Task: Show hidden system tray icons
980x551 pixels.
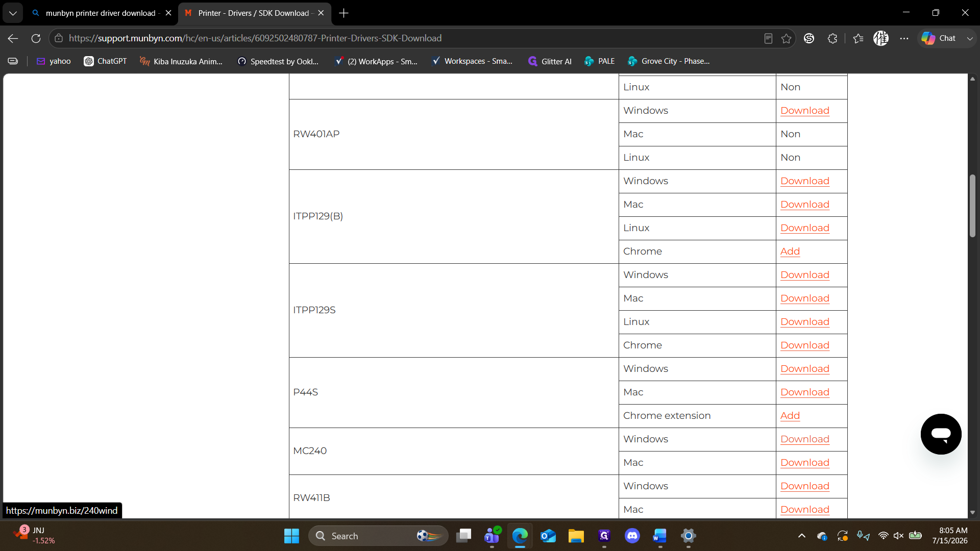Action: pyautogui.click(x=802, y=536)
